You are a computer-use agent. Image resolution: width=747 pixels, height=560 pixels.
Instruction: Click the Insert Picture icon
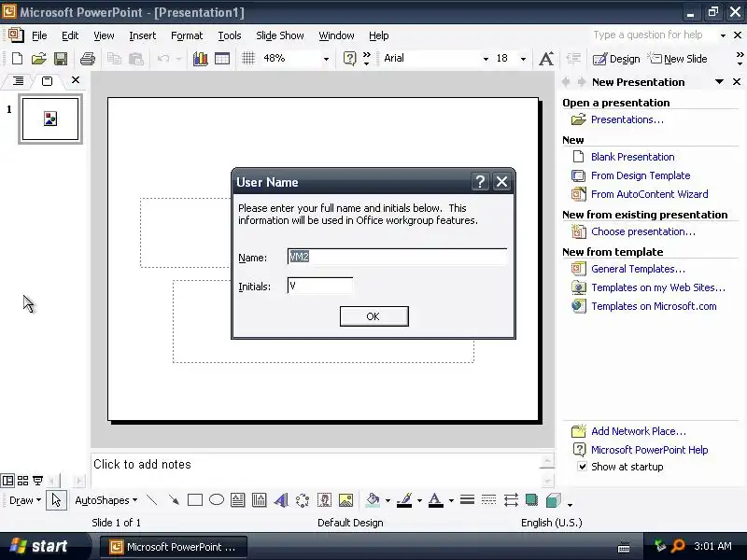(x=345, y=500)
